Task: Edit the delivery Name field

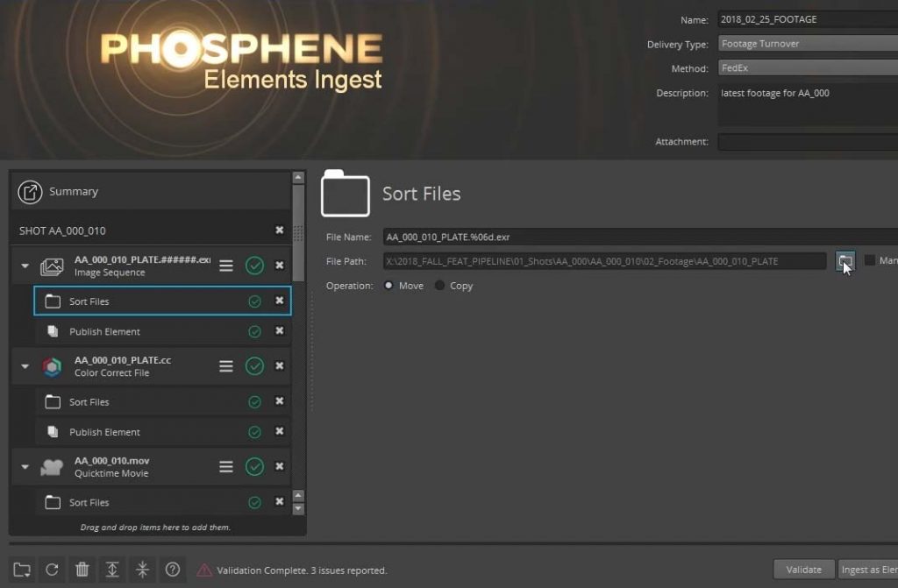Action: pyautogui.click(x=808, y=19)
